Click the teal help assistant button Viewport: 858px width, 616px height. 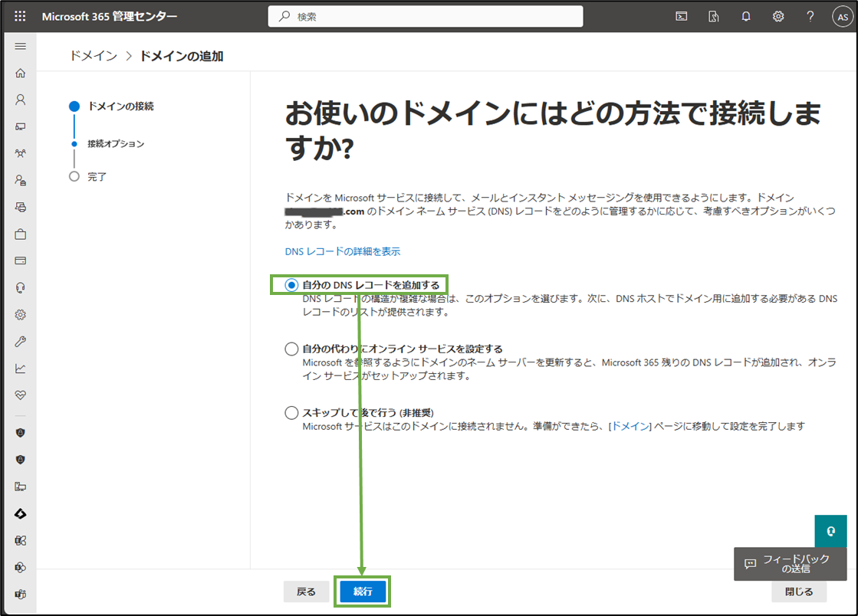pyautogui.click(x=830, y=531)
